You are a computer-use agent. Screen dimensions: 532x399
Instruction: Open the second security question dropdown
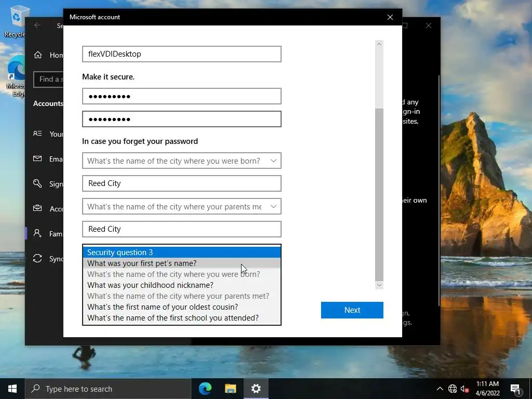click(x=181, y=206)
